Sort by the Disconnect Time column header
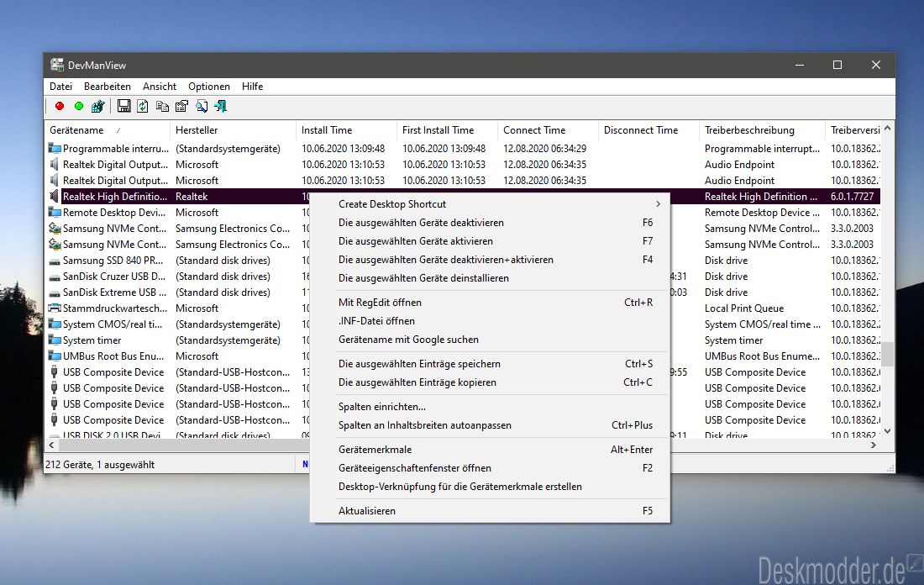Viewport: 924px width, 585px height. (x=648, y=130)
